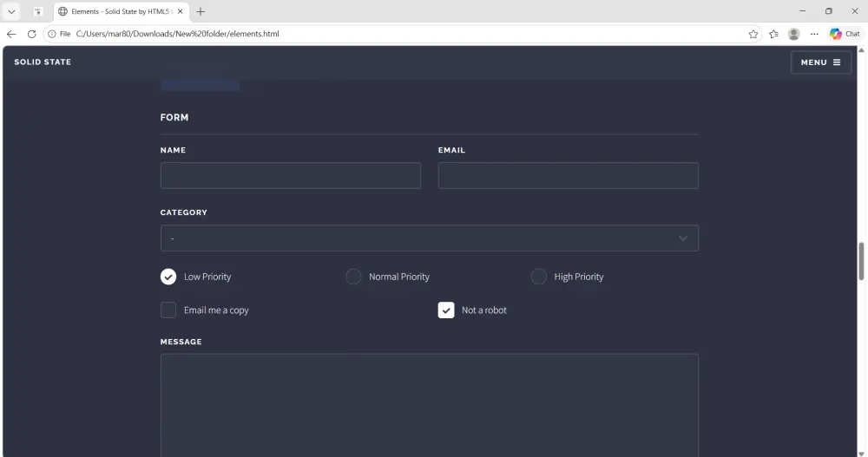868x457 pixels.
Task: Click the page vertical scrollbar thumb
Action: point(861,261)
